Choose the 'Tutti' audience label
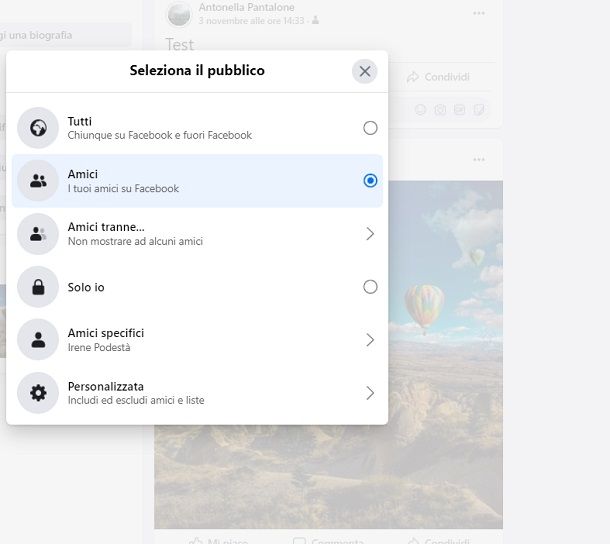 (80, 121)
